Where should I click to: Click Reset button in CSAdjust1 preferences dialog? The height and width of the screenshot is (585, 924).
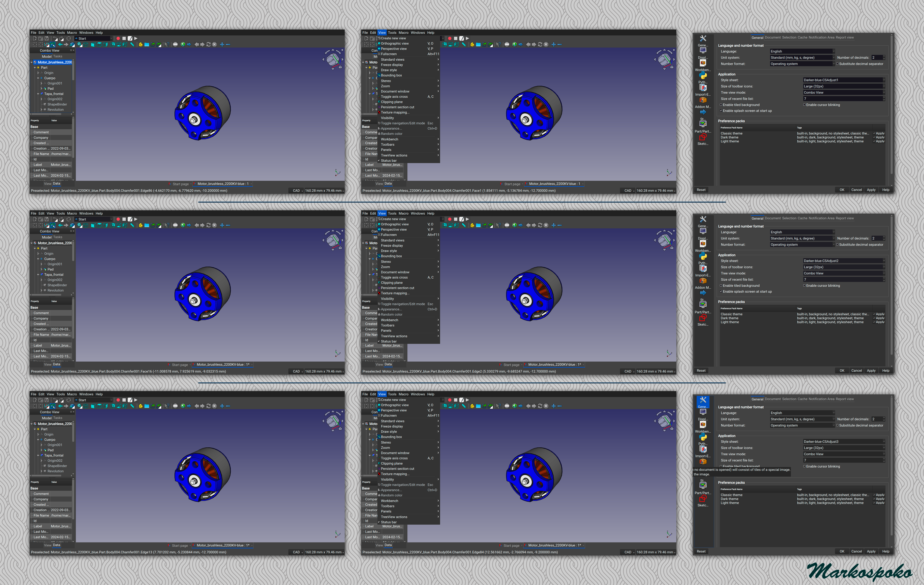[701, 190]
